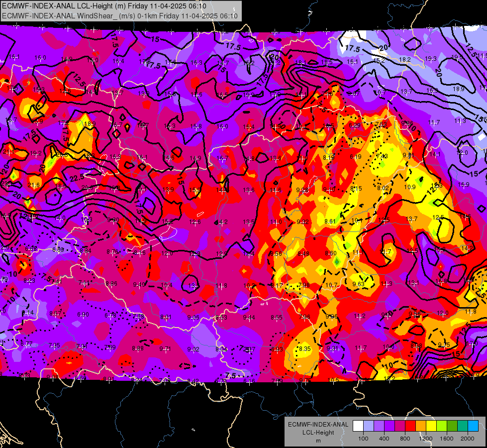Click the grid value 8.61
This screenshot has height=448, width=487.
330,222
